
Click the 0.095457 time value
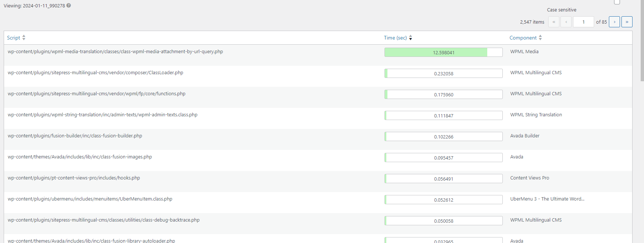coord(444,158)
